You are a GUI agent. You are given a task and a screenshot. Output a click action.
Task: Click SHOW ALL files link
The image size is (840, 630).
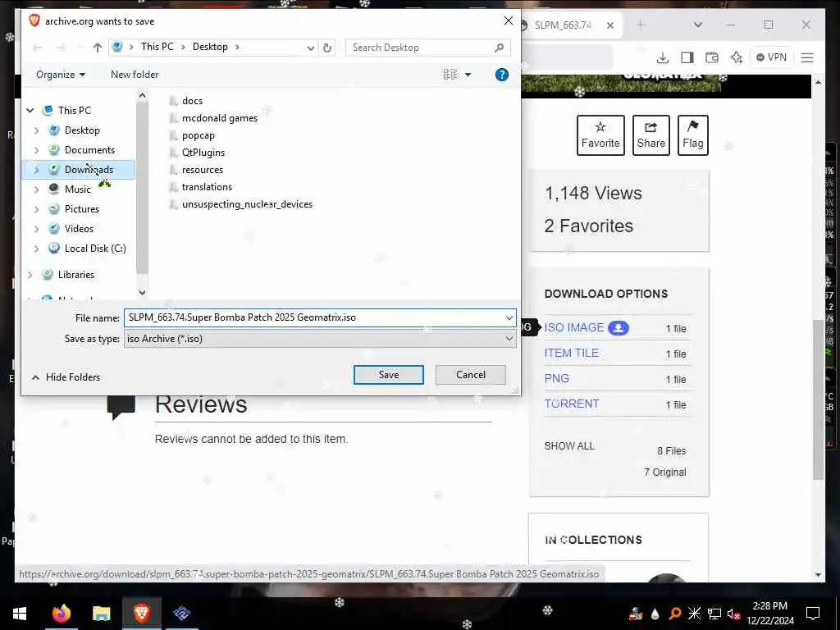point(569,445)
